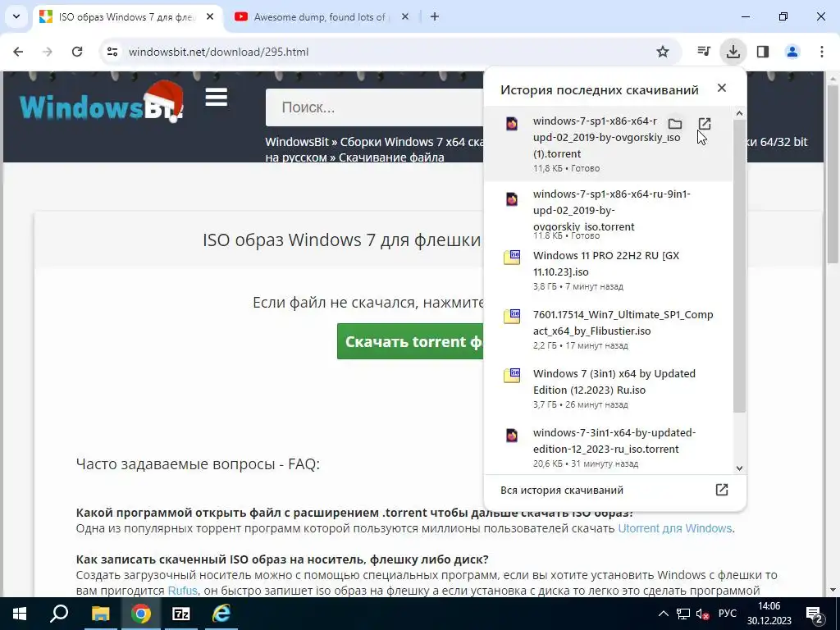Click the ovgorskiy_iso.torrent file icon

512,199
